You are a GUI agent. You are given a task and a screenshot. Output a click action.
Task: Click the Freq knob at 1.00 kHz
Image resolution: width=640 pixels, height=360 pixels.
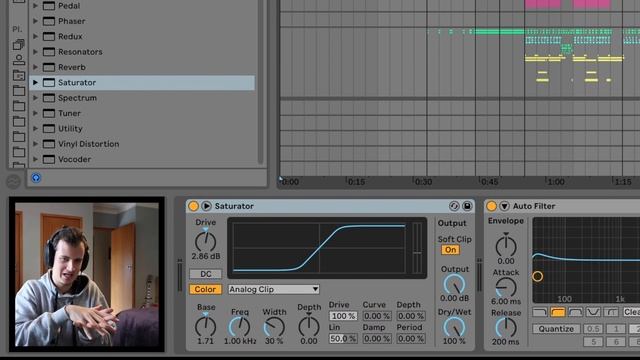pyautogui.click(x=240, y=327)
